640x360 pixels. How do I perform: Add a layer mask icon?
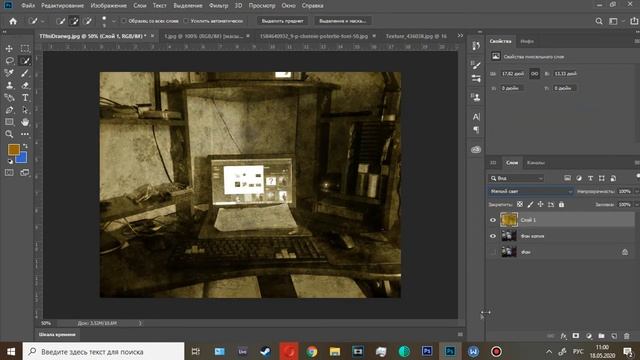[x=576, y=336]
